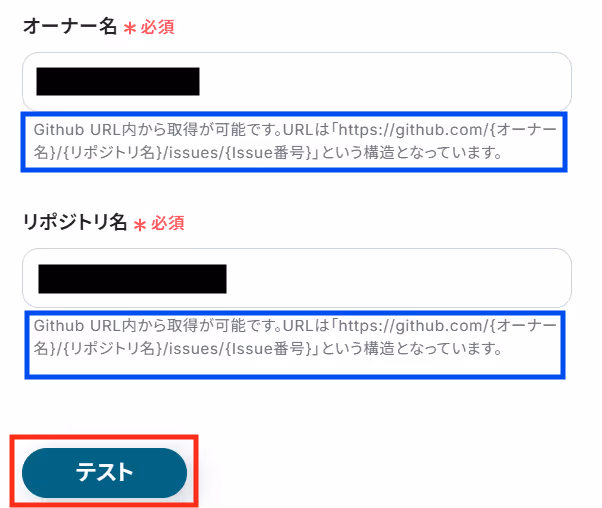The height and width of the screenshot is (508, 602).
Task: Click the 必須 marker next to オーナー名
Action: (x=157, y=27)
